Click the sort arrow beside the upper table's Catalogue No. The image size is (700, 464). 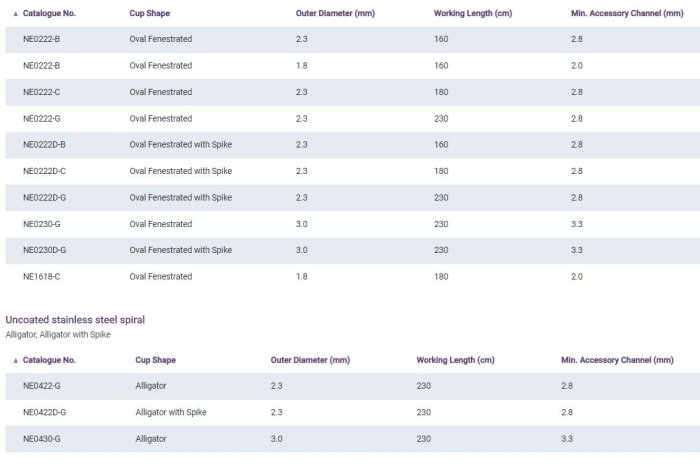click(15, 14)
